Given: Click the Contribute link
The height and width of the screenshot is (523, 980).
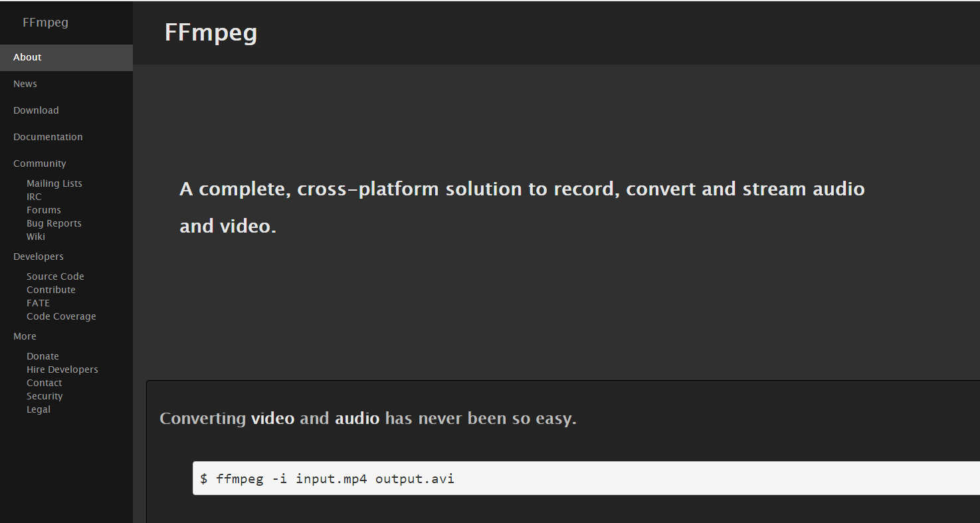Looking at the screenshot, I should pyautogui.click(x=51, y=290).
